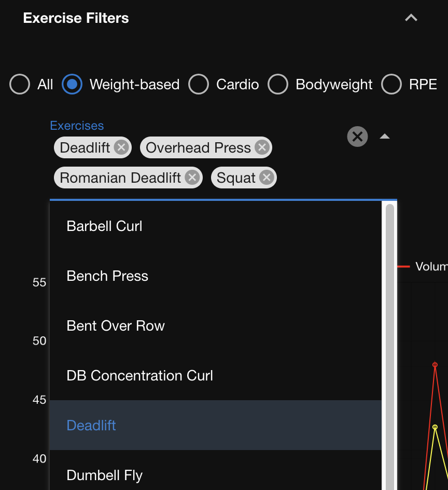Pick Barbell Curl from the list
The image size is (448, 490).
(x=105, y=226)
